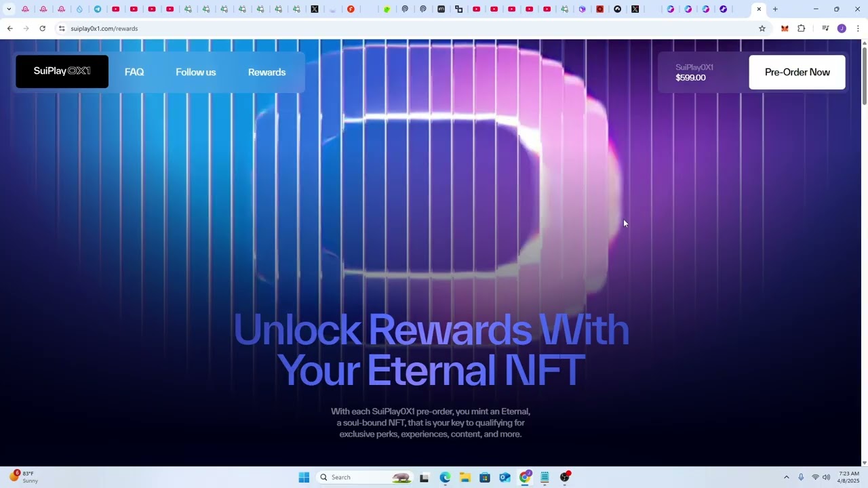Open the Extensions puzzle icon

tap(802, 28)
